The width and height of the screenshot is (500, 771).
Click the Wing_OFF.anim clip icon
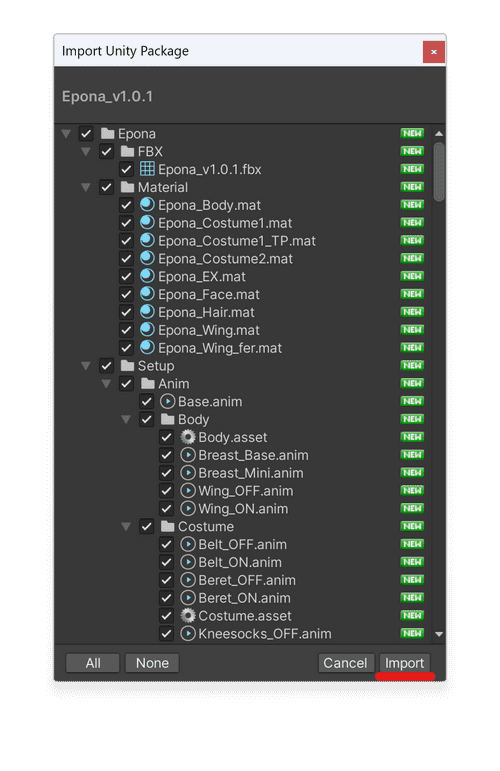click(x=188, y=491)
